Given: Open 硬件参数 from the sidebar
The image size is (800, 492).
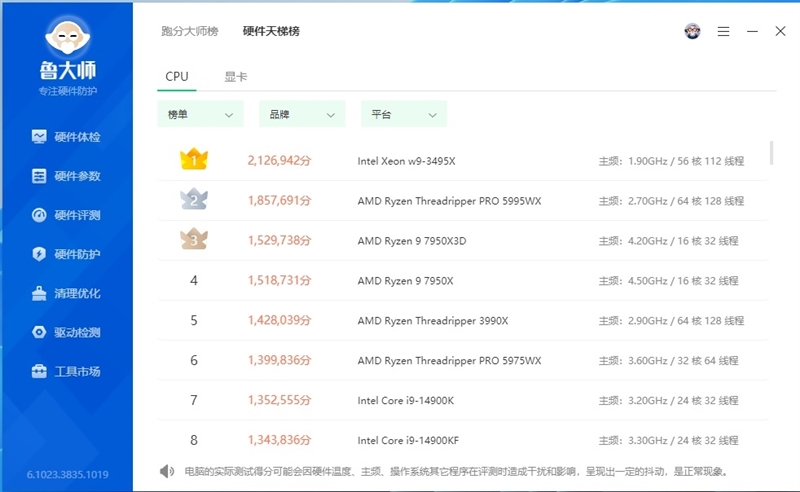Looking at the screenshot, I should [x=66, y=176].
